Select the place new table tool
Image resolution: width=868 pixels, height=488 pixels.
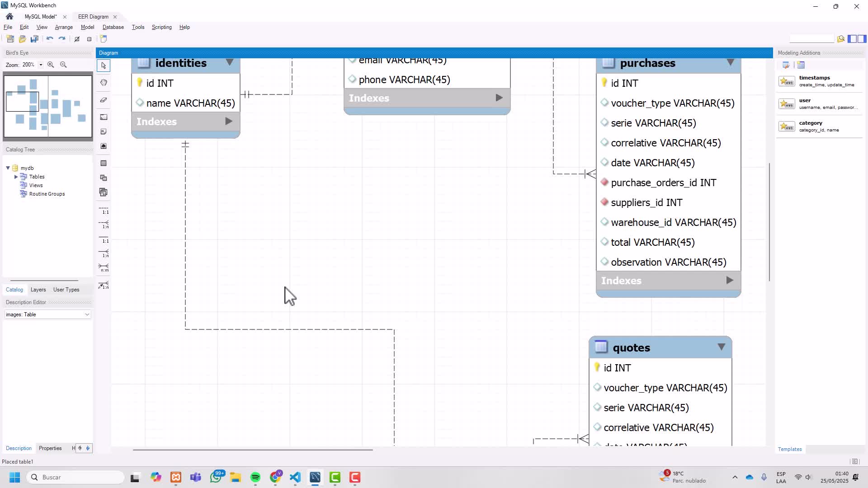104,163
